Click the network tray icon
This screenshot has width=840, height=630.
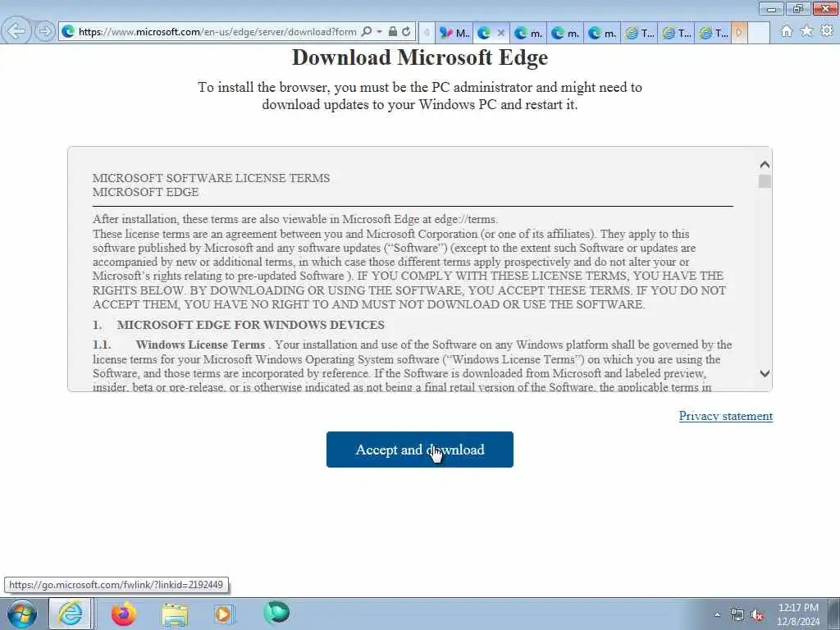pyautogui.click(x=737, y=615)
